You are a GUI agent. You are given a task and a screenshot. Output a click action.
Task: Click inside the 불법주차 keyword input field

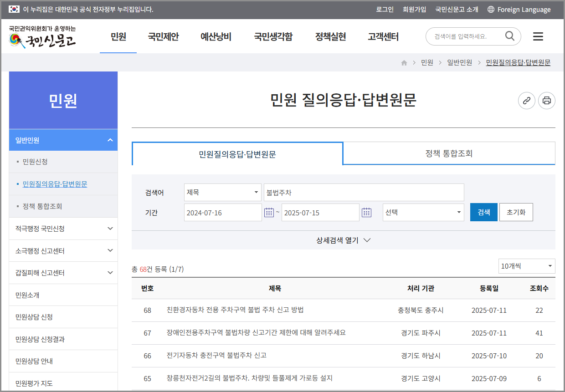[x=363, y=192]
